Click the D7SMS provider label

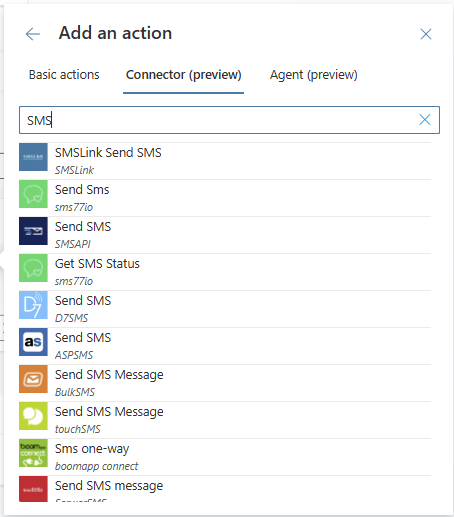[x=71, y=318]
